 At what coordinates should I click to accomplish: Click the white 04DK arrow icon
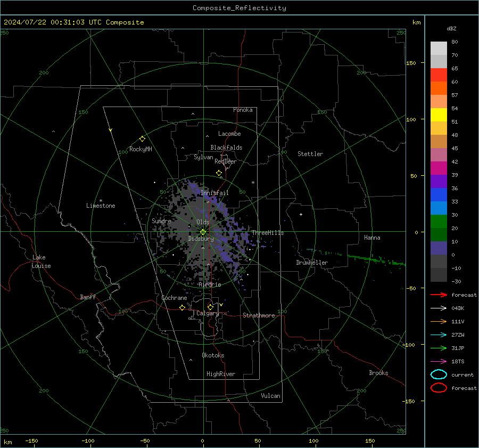(x=439, y=308)
